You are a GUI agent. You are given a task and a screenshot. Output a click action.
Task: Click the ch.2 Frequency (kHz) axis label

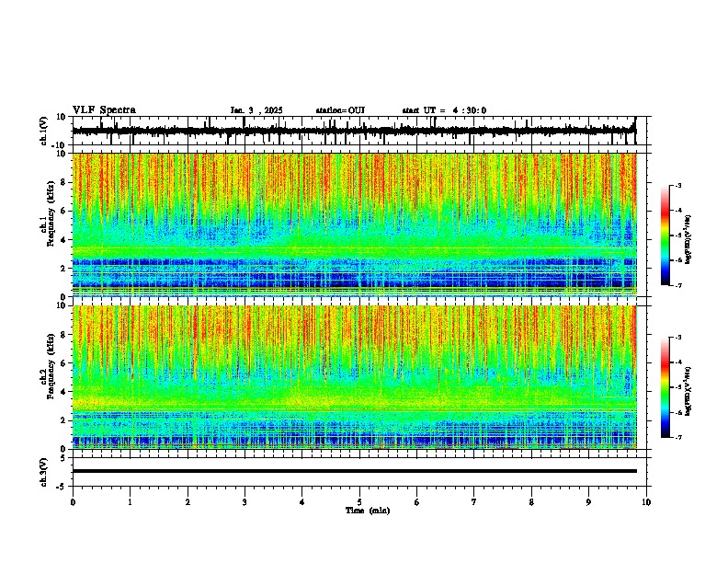48,366
